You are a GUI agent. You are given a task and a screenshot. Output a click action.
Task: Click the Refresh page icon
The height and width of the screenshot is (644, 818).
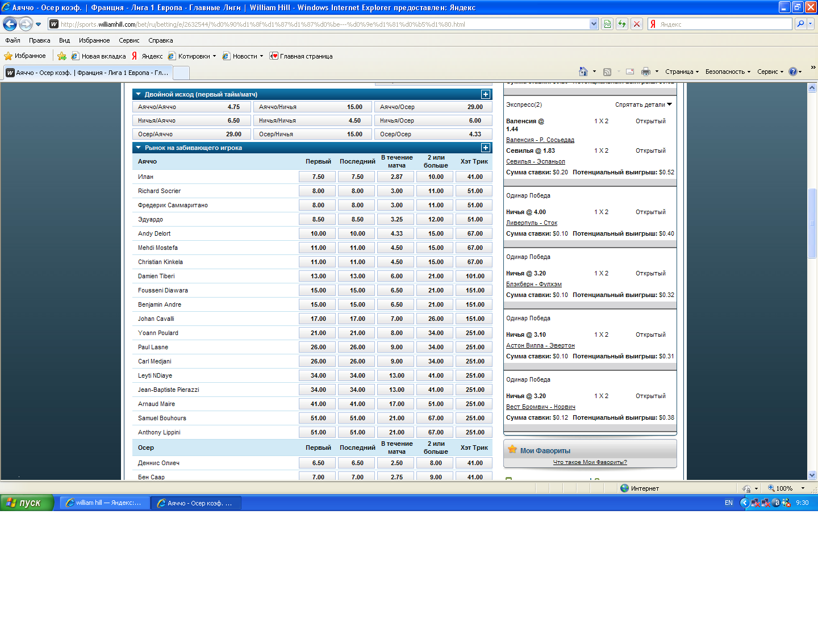click(622, 24)
